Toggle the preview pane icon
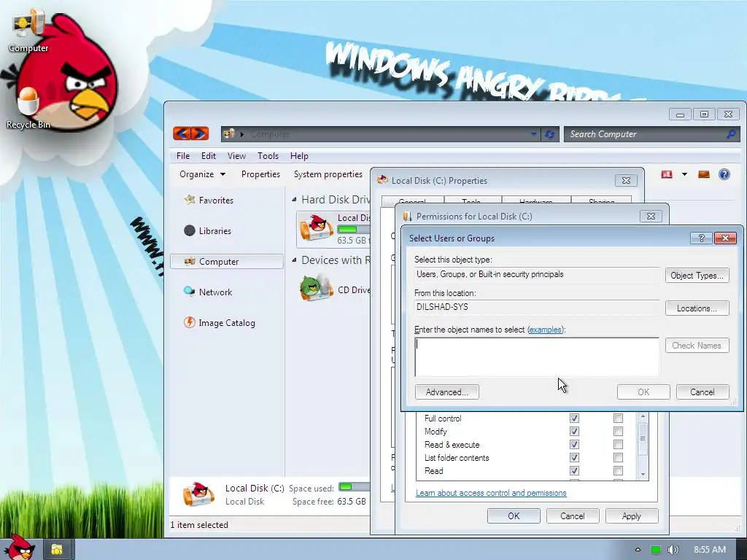The width and height of the screenshot is (747, 560). [x=704, y=174]
